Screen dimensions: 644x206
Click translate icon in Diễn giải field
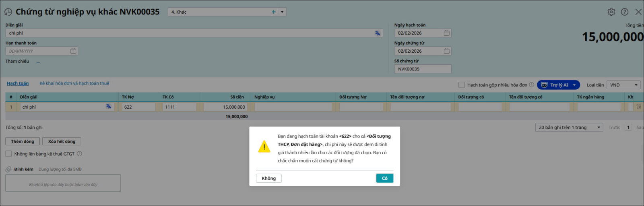(x=377, y=33)
